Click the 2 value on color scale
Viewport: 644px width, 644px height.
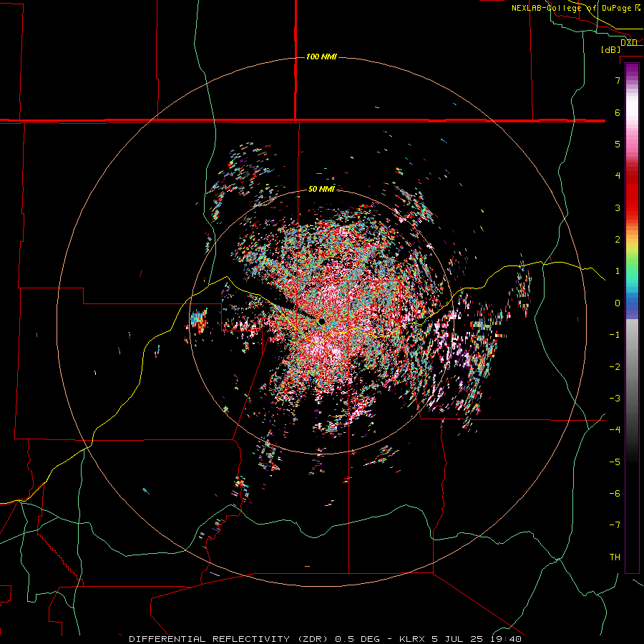click(x=618, y=240)
